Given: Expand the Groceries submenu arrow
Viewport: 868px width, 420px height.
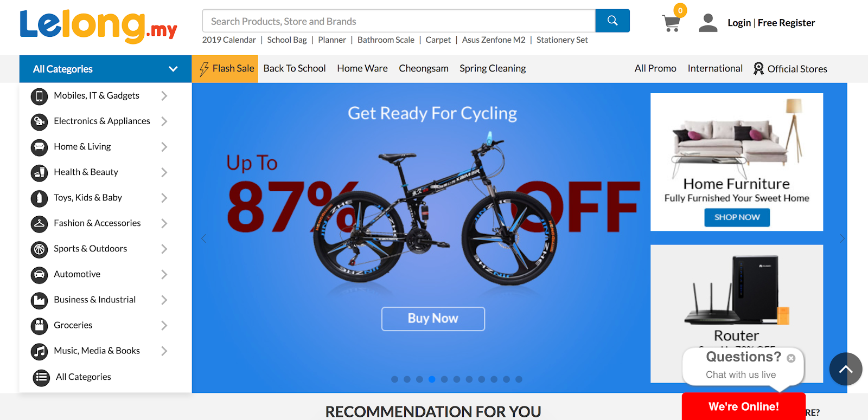Looking at the screenshot, I should [x=164, y=325].
